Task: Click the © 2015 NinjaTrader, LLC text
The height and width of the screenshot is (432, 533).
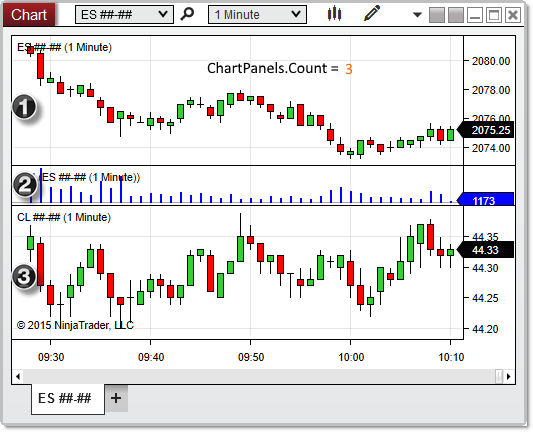Action: [75, 325]
